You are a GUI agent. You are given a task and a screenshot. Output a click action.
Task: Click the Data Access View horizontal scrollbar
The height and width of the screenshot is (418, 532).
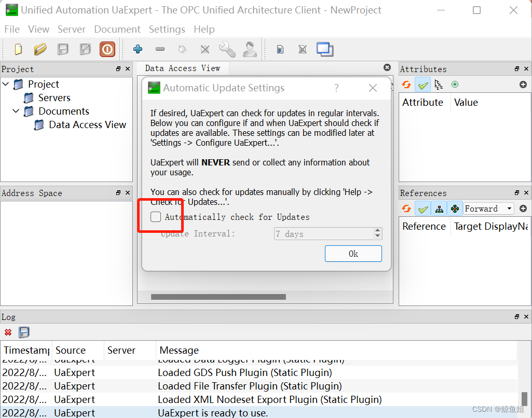[x=218, y=297]
